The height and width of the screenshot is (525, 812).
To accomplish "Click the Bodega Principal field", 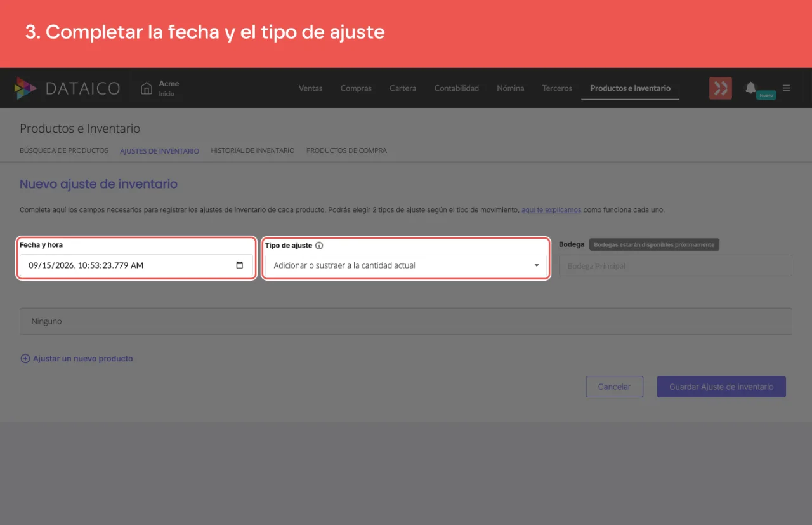I will (x=675, y=266).
